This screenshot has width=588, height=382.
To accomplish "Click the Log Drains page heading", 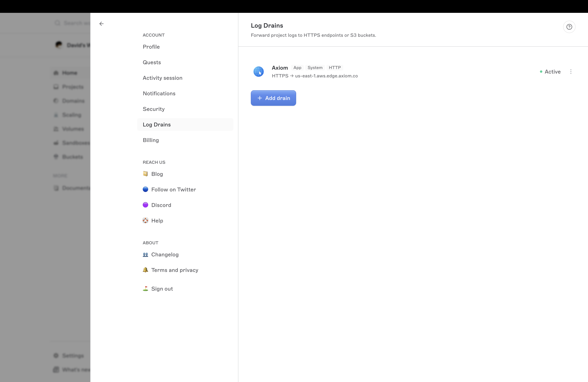I will (x=267, y=25).
